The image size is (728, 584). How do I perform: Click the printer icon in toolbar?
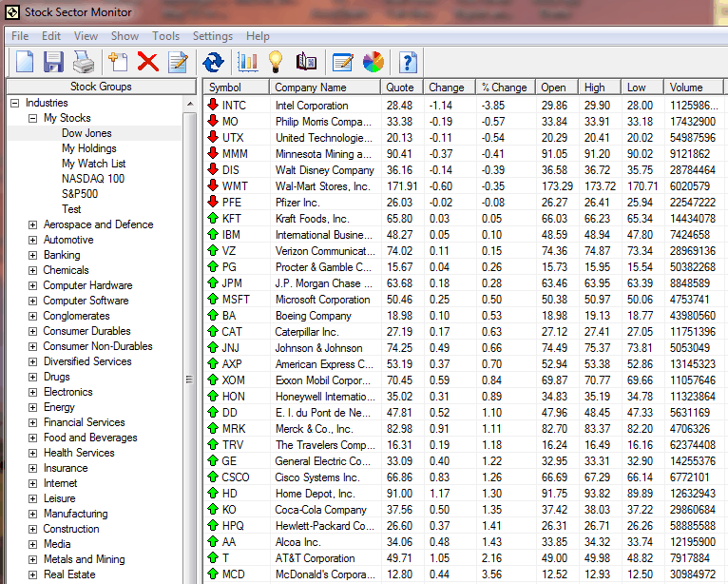[x=84, y=63]
